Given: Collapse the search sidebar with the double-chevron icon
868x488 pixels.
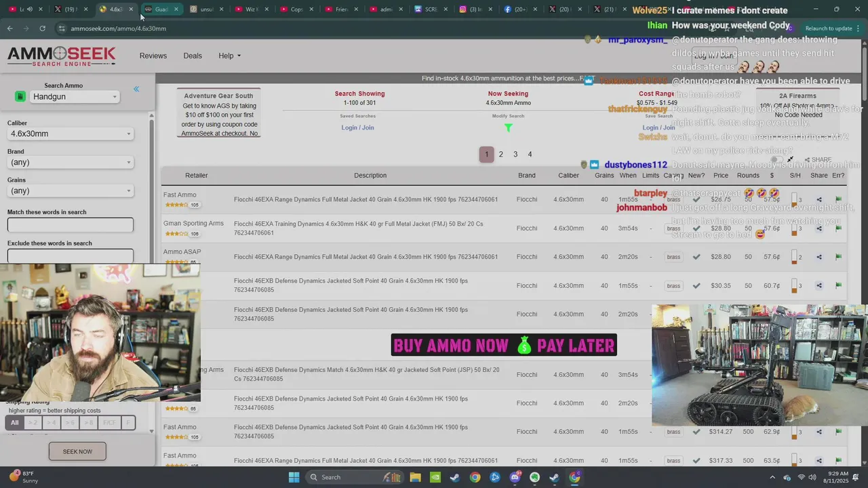Looking at the screenshot, I should (x=136, y=89).
